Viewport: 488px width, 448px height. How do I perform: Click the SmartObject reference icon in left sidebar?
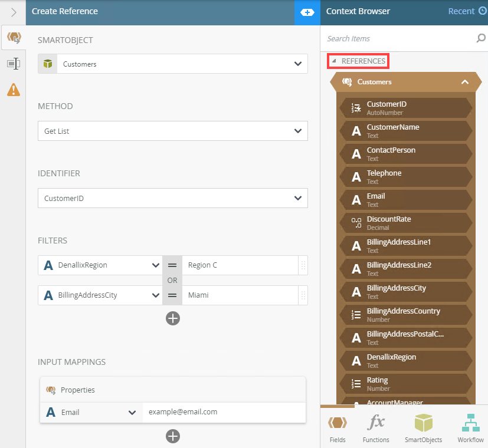(14, 38)
